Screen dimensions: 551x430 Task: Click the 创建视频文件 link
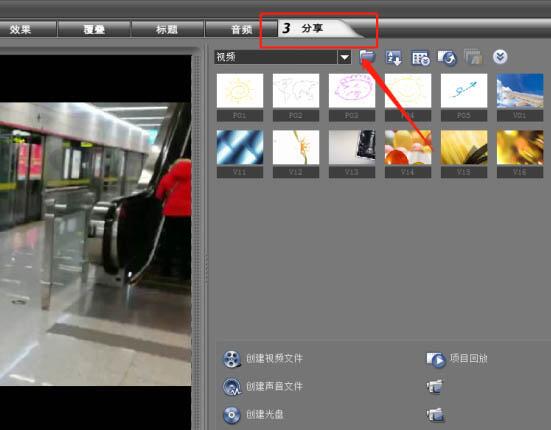click(274, 359)
